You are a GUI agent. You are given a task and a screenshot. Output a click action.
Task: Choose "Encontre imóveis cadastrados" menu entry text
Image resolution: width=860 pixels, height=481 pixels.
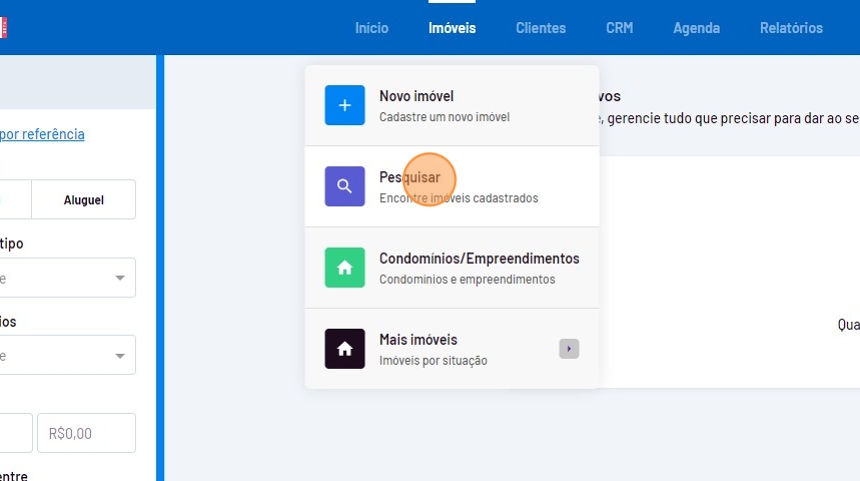pos(458,198)
